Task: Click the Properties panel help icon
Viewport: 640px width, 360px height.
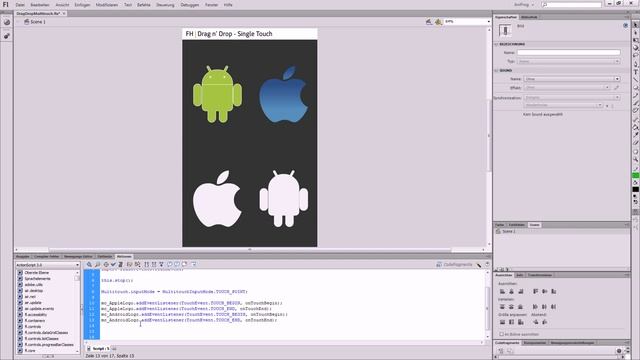Action: pyautogui.click(x=625, y=25)
